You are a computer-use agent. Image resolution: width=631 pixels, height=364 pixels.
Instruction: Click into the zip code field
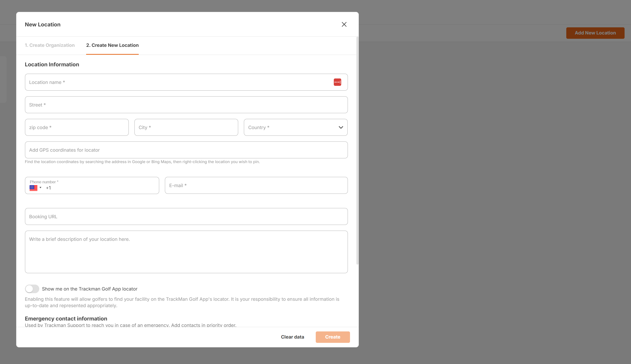(77, 127)
